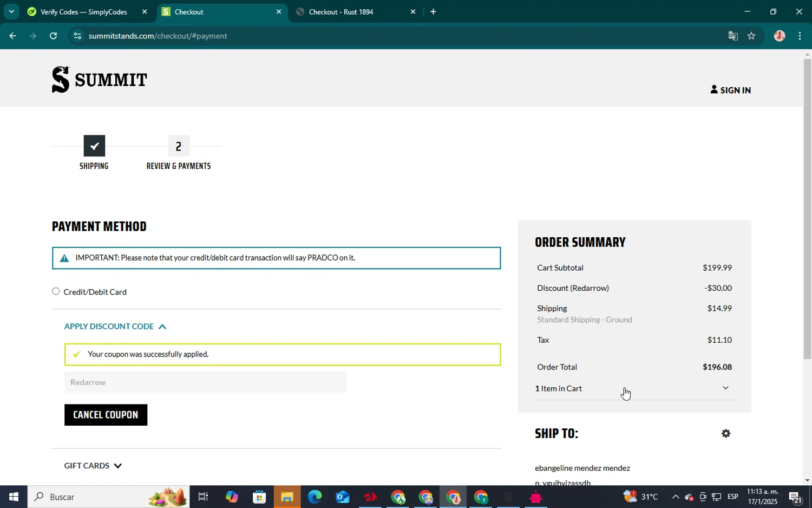
Task: Open Windows Start menu
Action: pyautogui.click(x=14, y=497)
